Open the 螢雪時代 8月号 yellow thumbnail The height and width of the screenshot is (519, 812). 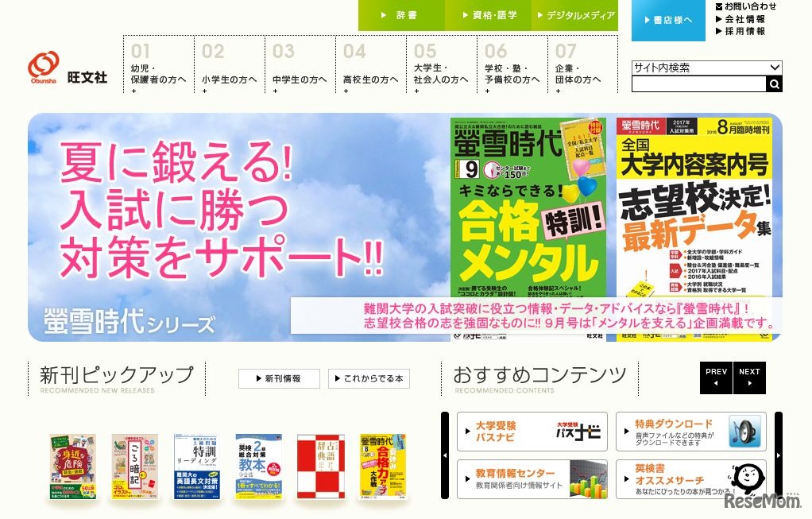(x=383, y=467)
